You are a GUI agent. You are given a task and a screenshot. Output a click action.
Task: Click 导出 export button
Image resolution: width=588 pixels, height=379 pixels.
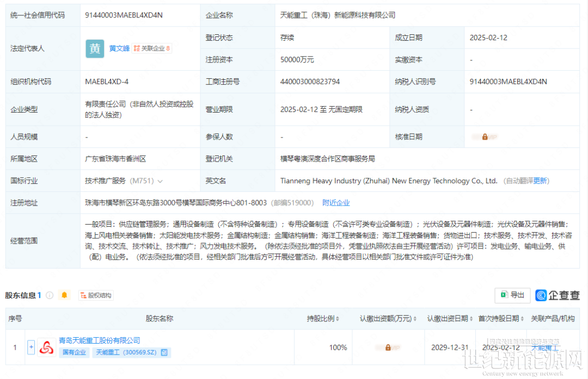click(513, 295)
